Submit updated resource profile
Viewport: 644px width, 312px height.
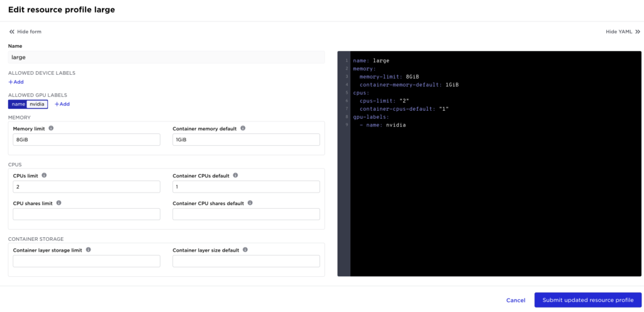click(x=588, y=300)
